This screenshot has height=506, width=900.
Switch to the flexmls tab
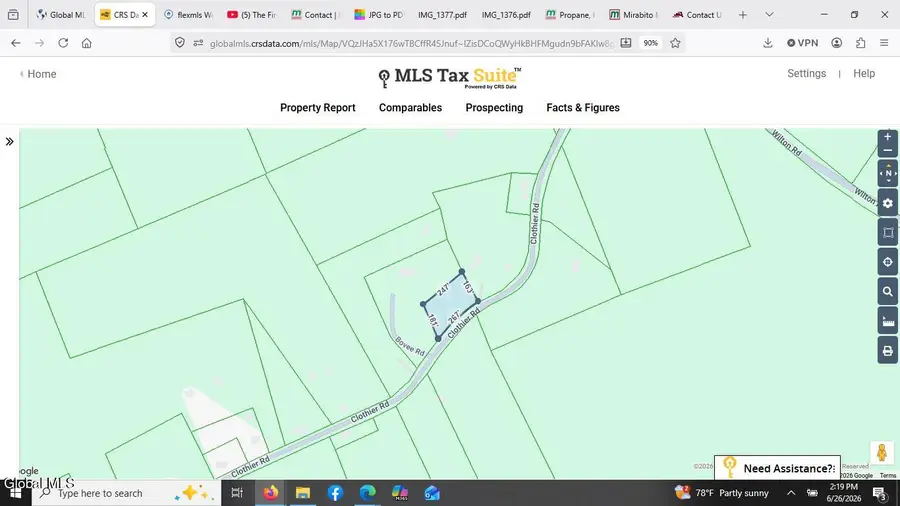coord(189,15)
